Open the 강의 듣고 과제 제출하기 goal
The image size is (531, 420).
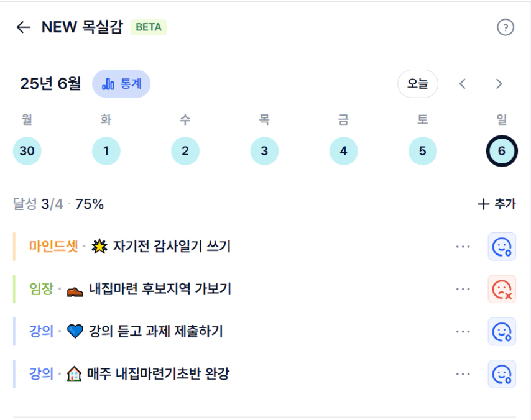pyautogui.click(x=156, y=331)
